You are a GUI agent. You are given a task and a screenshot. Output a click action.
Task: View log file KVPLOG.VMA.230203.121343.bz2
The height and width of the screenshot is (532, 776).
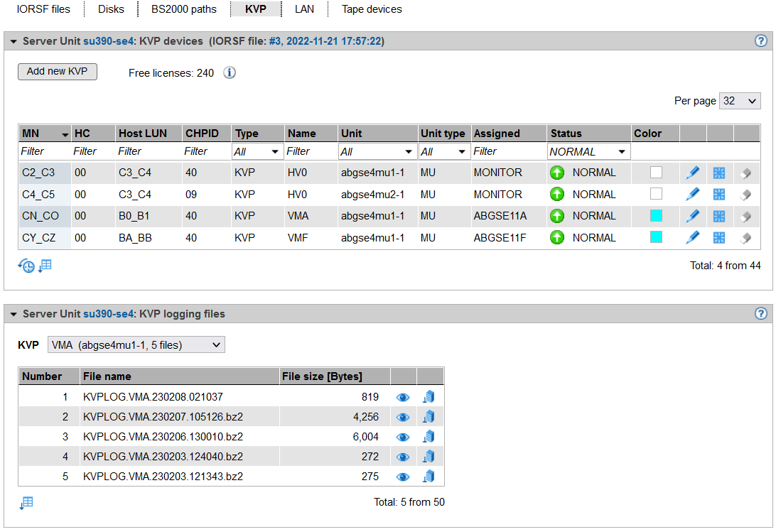[403, 477]
